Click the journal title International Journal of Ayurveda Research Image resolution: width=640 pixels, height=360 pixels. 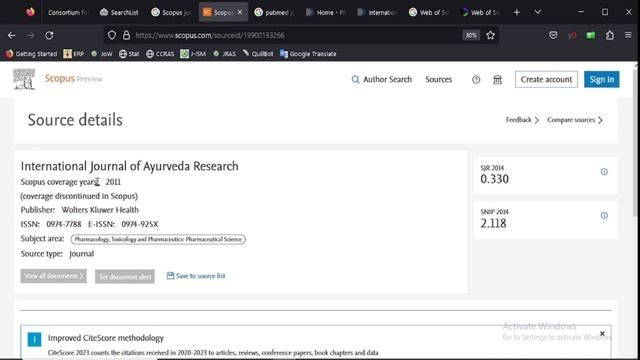click(x=129, y=166)
